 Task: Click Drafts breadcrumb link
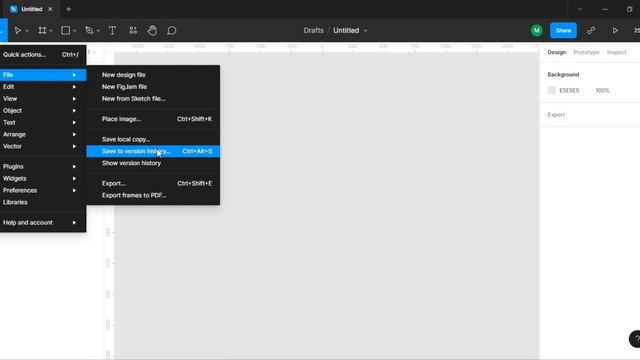313,31
